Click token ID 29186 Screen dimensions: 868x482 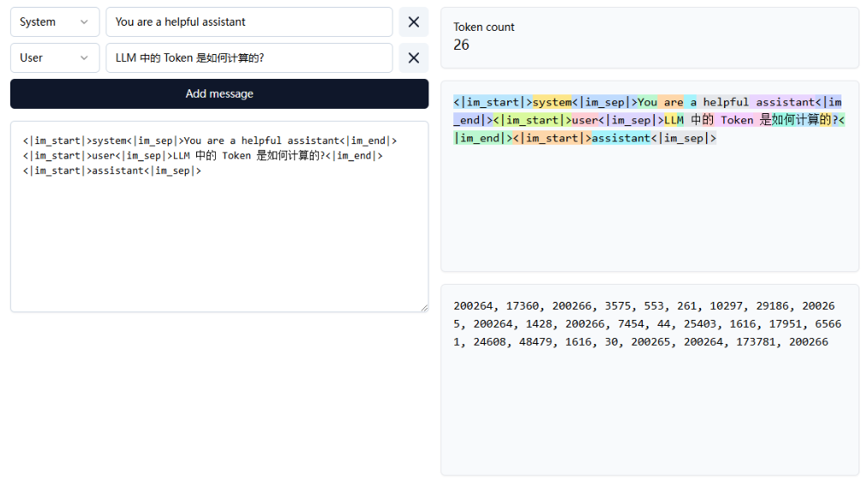[772, 306]
